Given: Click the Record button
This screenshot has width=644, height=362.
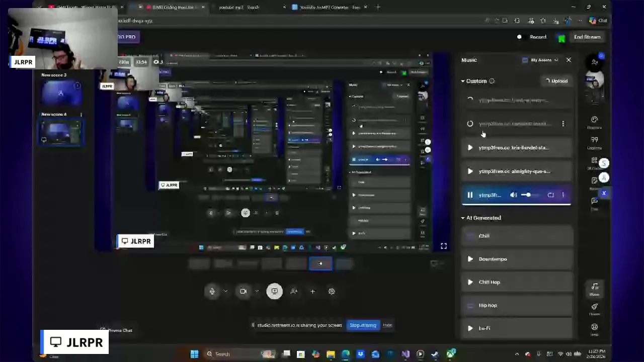Looking at the screenshot, I should coord(533,37).
